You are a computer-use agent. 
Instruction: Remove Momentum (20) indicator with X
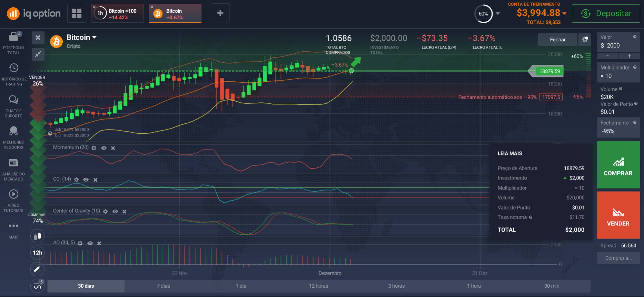[113, 148]
